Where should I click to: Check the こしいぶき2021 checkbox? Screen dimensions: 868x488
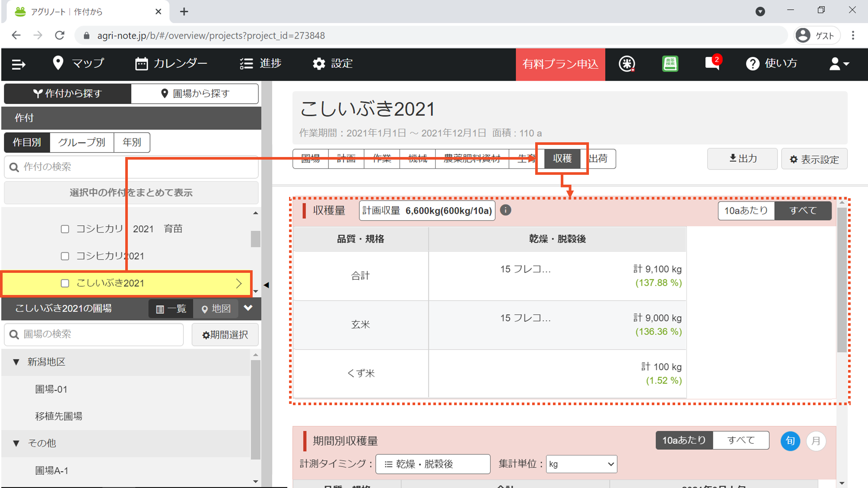(65, 283)
